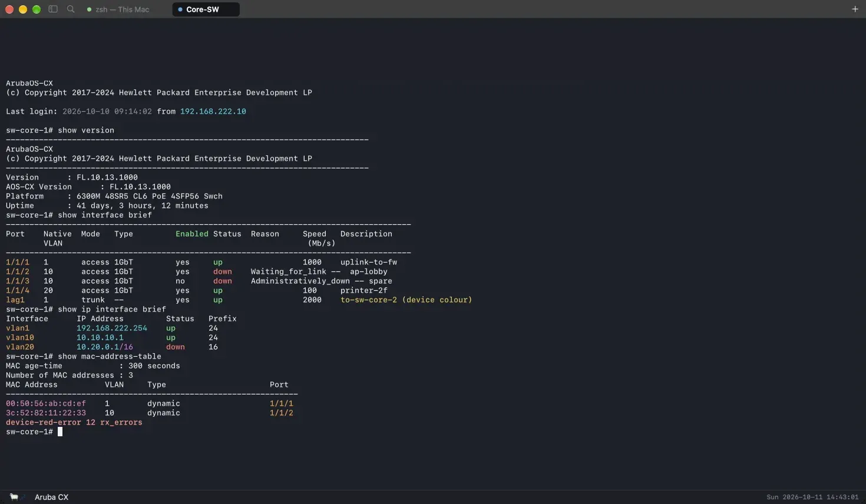Viewport: 866px width, 504px height.
Task: Toggle the sidebar panel icon
Action: (53, 9)
